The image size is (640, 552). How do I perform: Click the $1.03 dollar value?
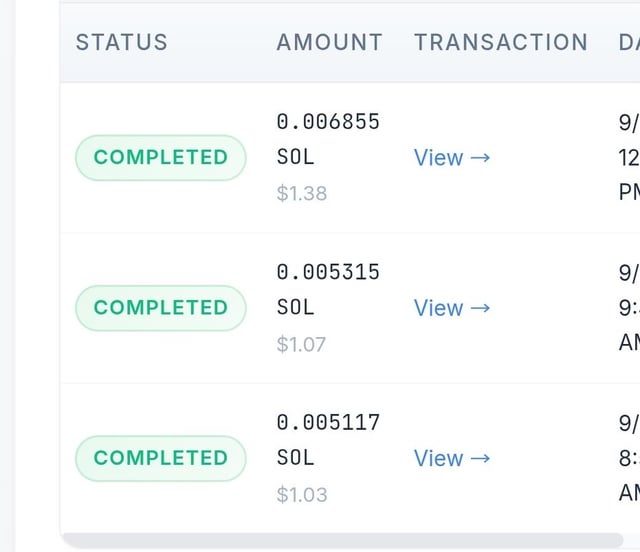pos(302,494)
